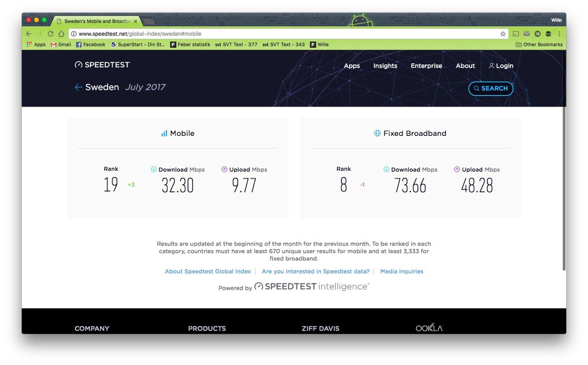Open the Cast extension icon
This screenshot has height=365, width=588.
pos(516,34)
